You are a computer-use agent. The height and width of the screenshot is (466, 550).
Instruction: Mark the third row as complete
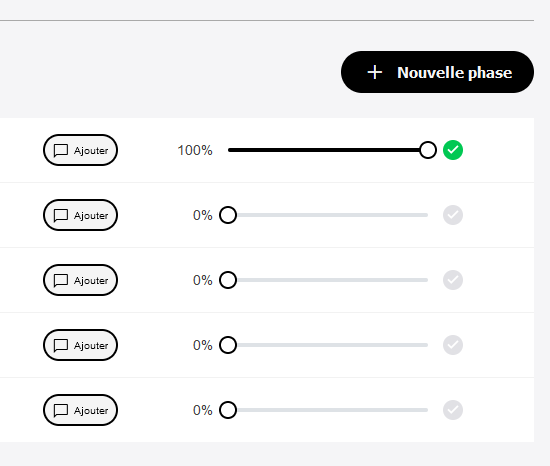[x=453, y=280]
